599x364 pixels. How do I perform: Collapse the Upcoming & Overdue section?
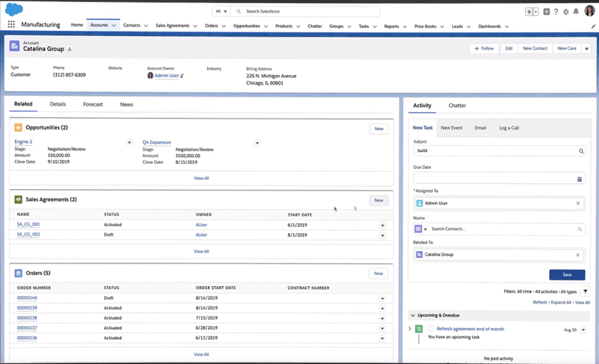pos(413,316)
